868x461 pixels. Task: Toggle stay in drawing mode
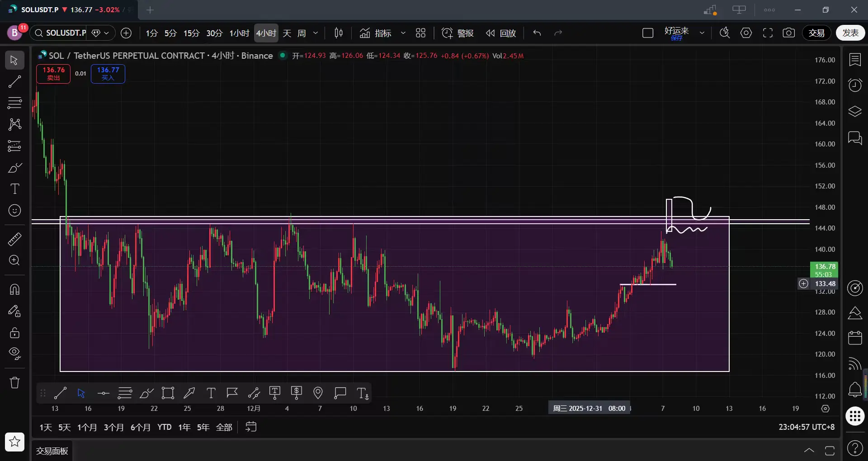(14, 311)
